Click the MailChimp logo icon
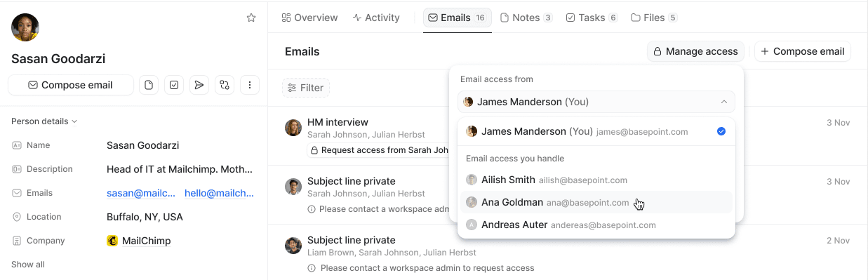The height and width of the screenshot is (280, 868). 112,241
